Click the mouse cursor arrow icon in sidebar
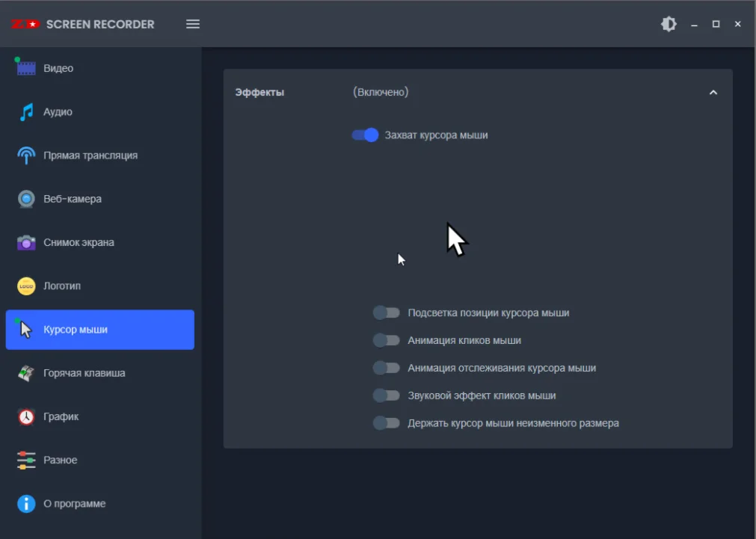756x539 pixels. click(25, 329)
